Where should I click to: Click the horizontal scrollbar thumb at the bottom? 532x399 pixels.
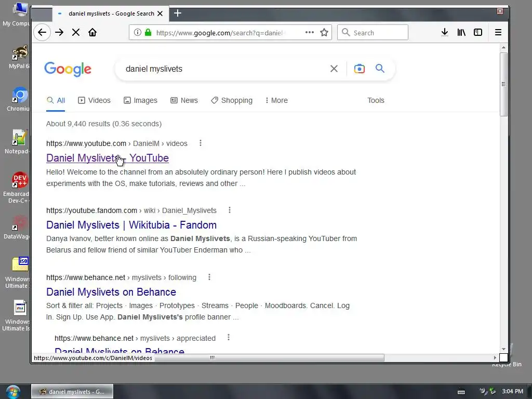(212, 357)
